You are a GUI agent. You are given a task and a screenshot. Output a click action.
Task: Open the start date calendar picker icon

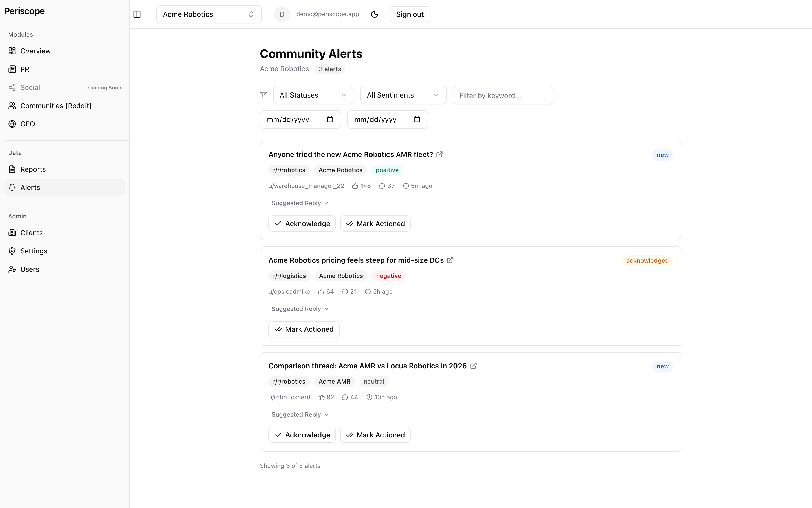330,119
